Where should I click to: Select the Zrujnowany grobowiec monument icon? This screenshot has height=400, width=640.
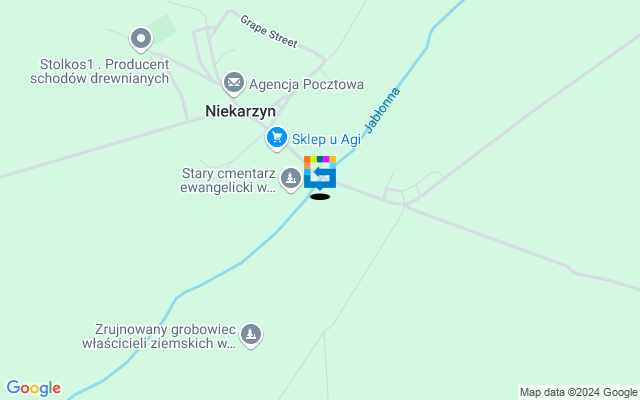point(251,335)
